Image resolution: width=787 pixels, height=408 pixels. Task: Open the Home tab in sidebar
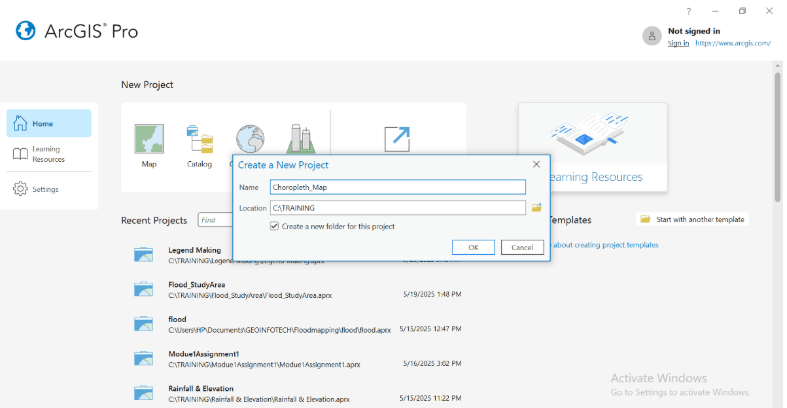pos(48,123)
